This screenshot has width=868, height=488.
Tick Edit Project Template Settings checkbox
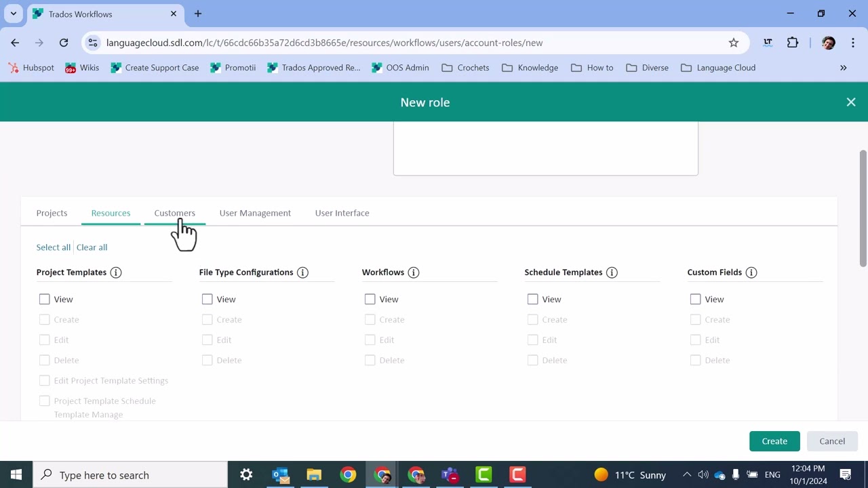click(x=45, y=380)
